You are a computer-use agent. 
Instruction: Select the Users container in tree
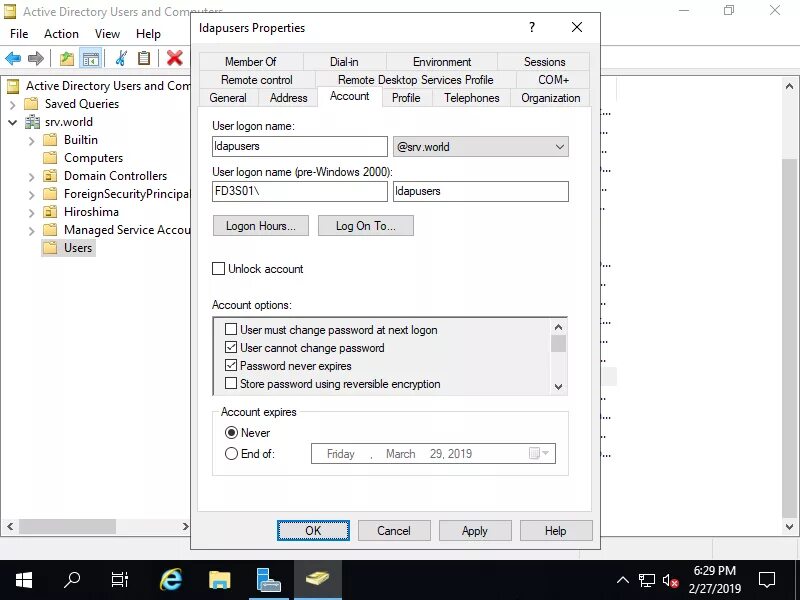(78, 248)
